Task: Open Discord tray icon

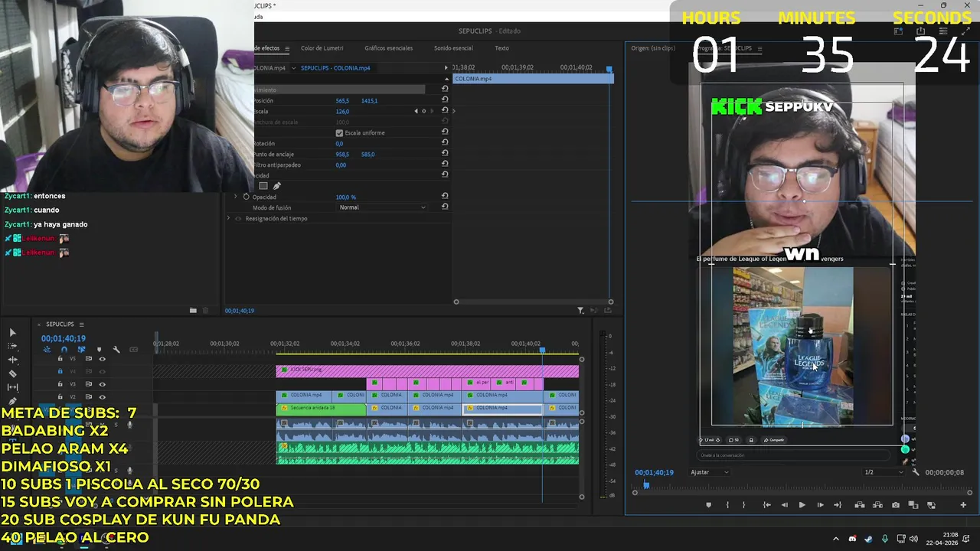Action: 852,539
